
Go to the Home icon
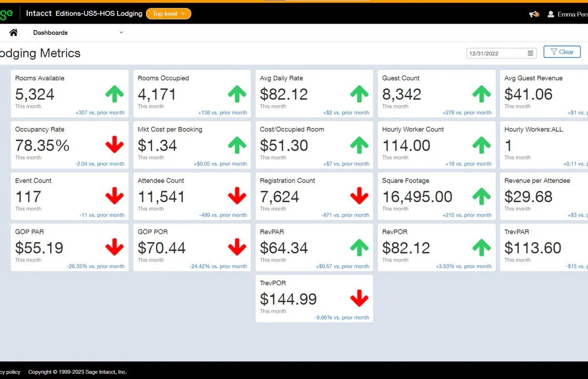tap(14, 33)
